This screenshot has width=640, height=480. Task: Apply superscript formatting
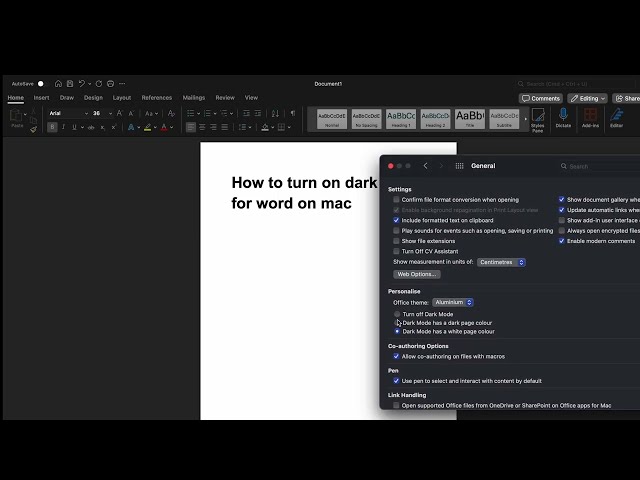tap(113, 127)
